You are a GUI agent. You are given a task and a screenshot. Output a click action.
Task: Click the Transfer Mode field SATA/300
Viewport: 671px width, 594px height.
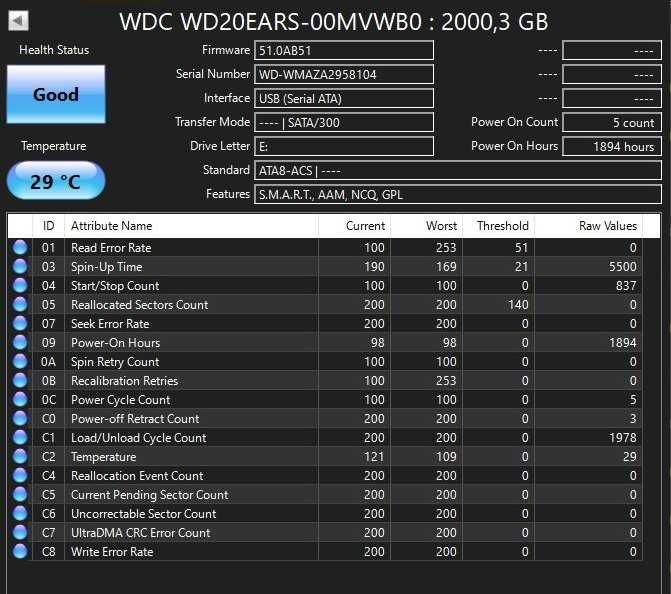[344, 122]
